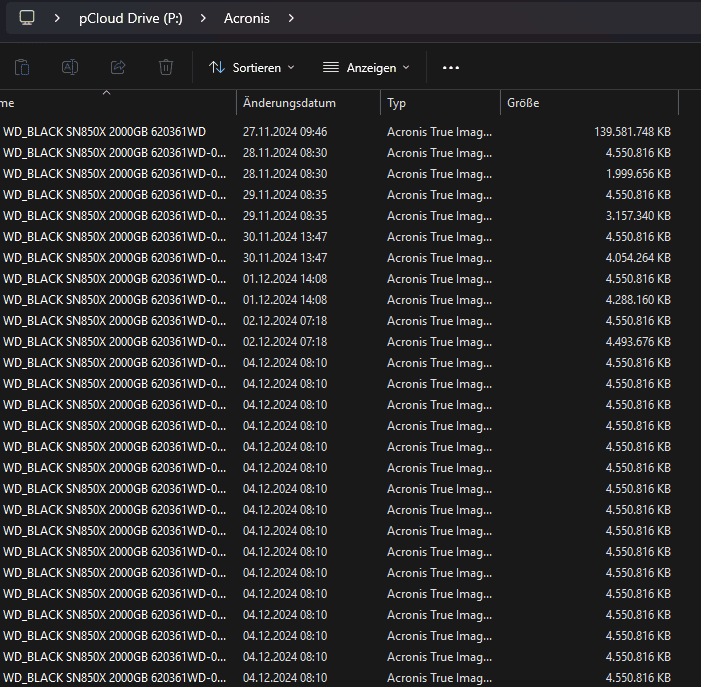Click the Paste clipboard toolbar icon
This screenshot has height=687, width=701.
click(x=22, y=67)
